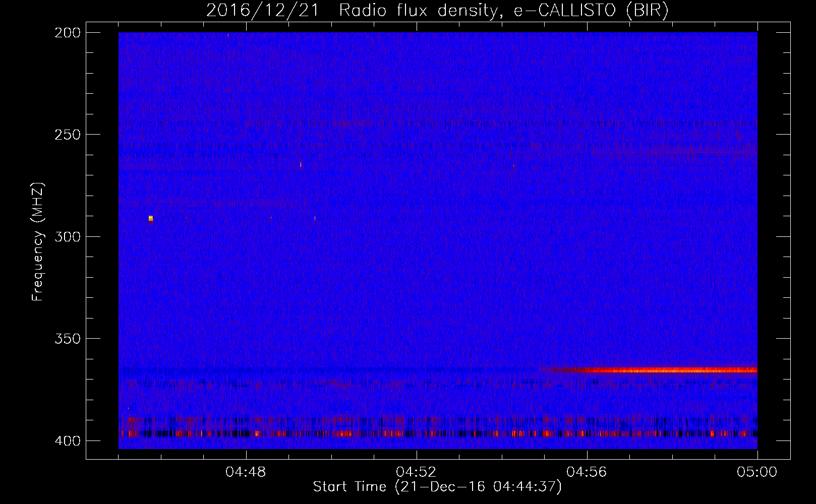Viewport: 816px width, 504px height.
Task: Select the '300' frequency axis label
Action: [67, 237]
